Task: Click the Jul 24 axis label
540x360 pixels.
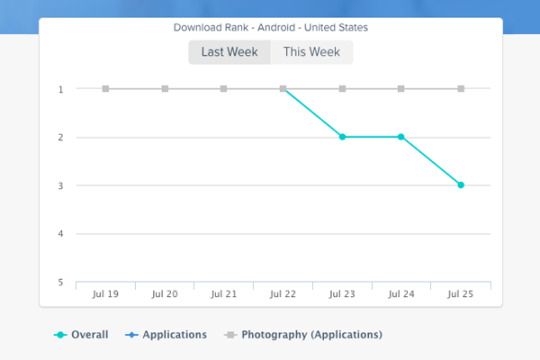Action: (401, 294)
